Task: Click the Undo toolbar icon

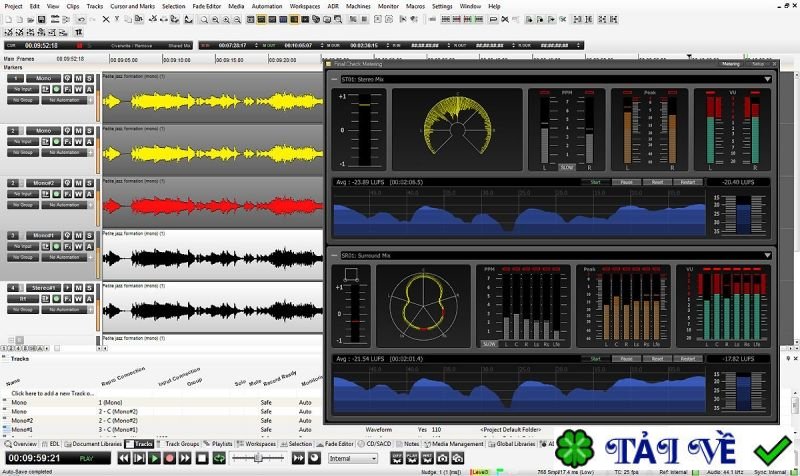Action: pos(81,19)
